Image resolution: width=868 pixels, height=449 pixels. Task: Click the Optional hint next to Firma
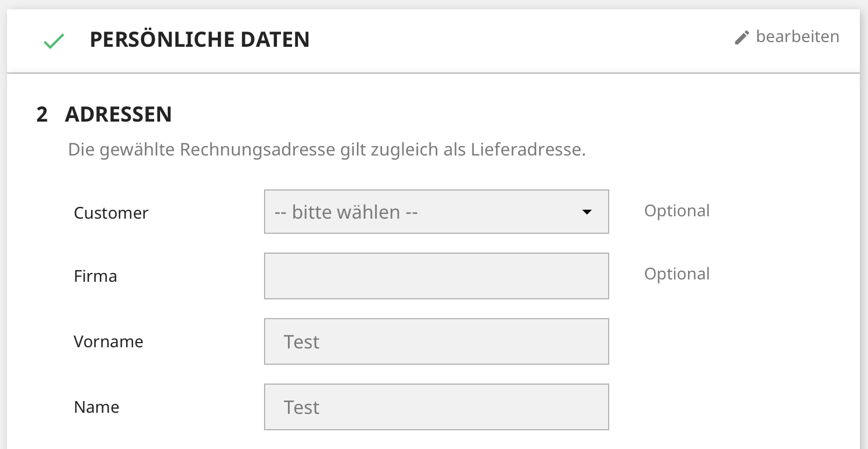pos(677,274)
